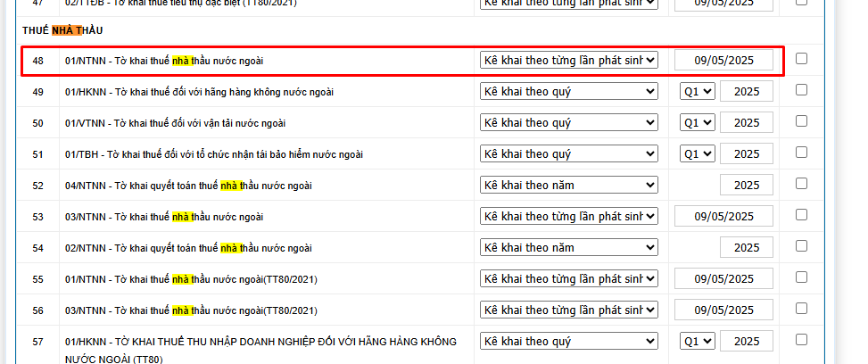Click the date field 09/05/2025 in row 48
Screen dimensions: 868x364
pyautogui.click(x=723, y=60)
